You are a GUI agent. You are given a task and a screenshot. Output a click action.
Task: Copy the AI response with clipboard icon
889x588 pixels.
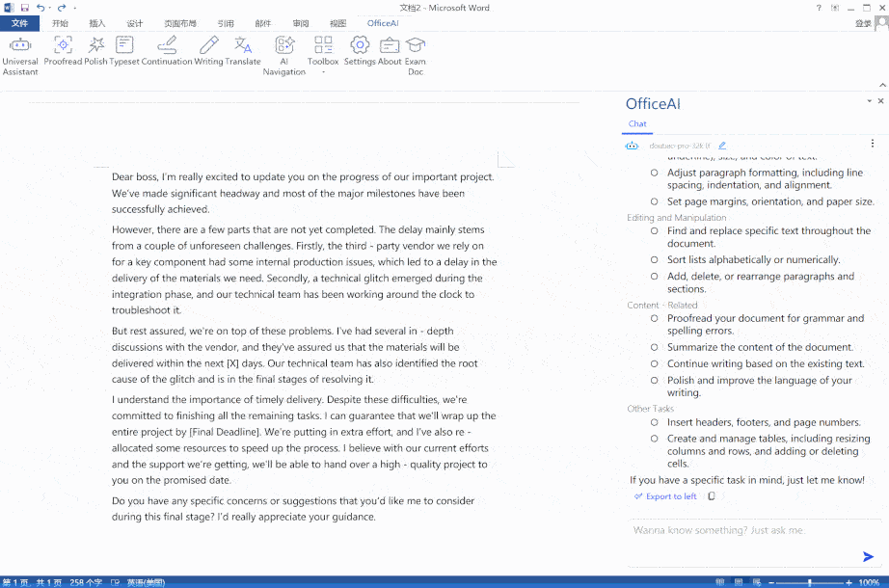point(712,496)
